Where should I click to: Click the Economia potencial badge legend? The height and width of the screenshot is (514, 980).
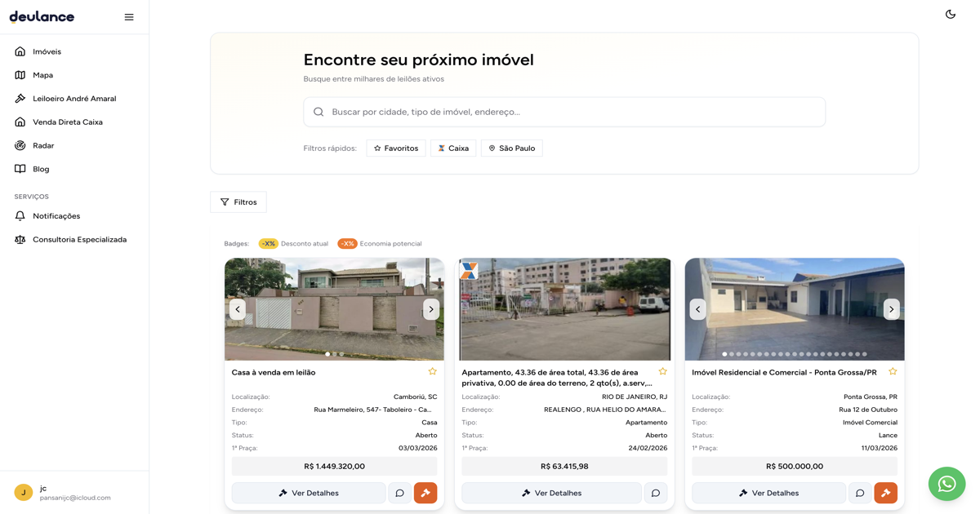(380, 243)
